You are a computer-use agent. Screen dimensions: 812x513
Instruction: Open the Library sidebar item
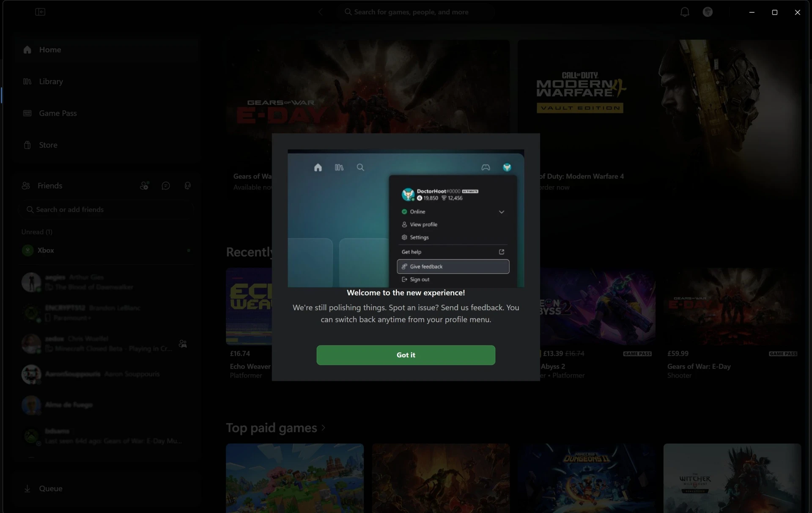[x=106, y=81]
